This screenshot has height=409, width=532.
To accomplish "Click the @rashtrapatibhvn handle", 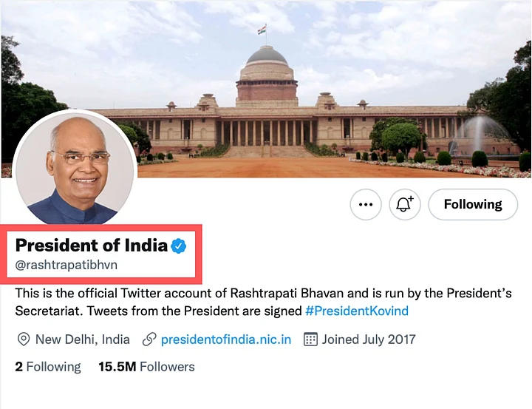I will click(66, 265).
